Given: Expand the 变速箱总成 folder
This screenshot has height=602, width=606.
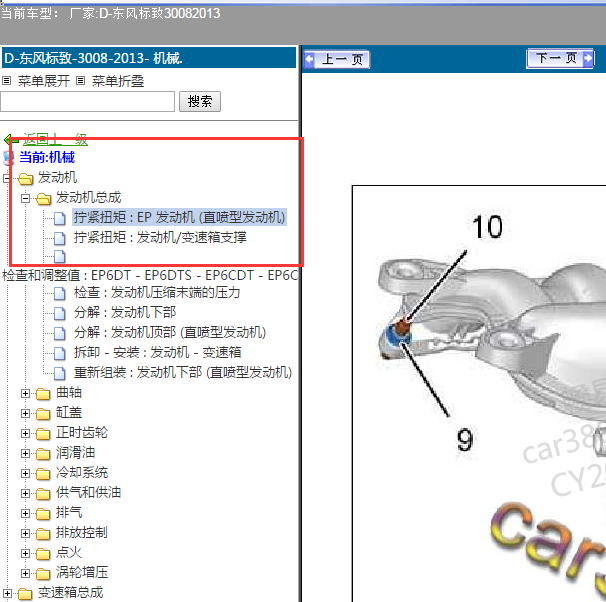Looking at the screenshot, I should 7,593.
